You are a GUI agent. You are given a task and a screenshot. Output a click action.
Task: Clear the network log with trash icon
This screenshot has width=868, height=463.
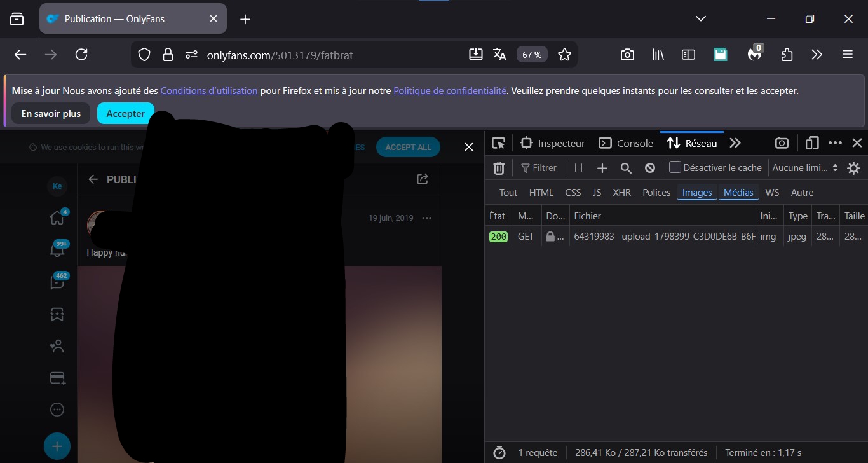click(499, 168)
